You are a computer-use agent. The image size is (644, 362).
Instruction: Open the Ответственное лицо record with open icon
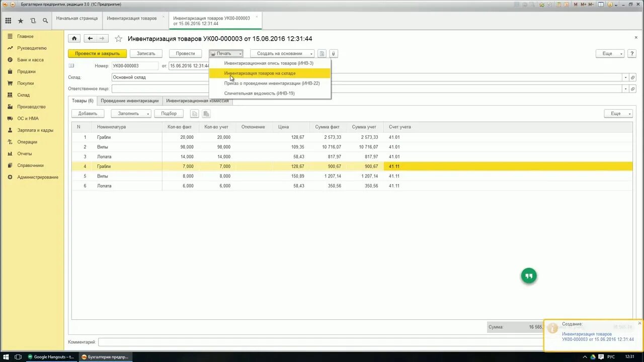pyautogui.click(x=632, y=89)
